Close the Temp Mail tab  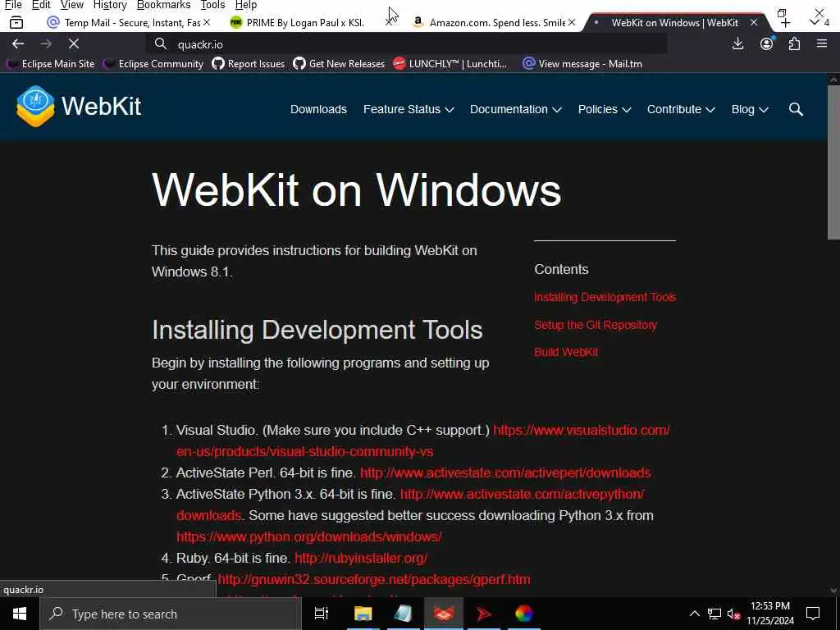[207, 22]
